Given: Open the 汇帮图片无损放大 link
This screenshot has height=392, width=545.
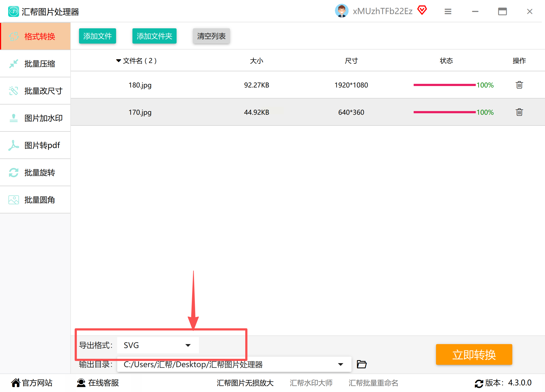Looking at the screenshot, I should tap(245, 383).
